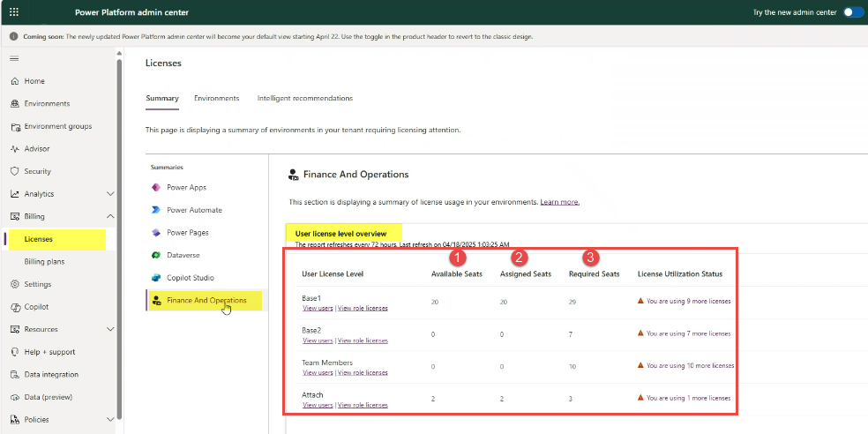Click the Data (preview) icon
Image resolution: width=868 pixels, height=434 pixels.
[15, 398]
